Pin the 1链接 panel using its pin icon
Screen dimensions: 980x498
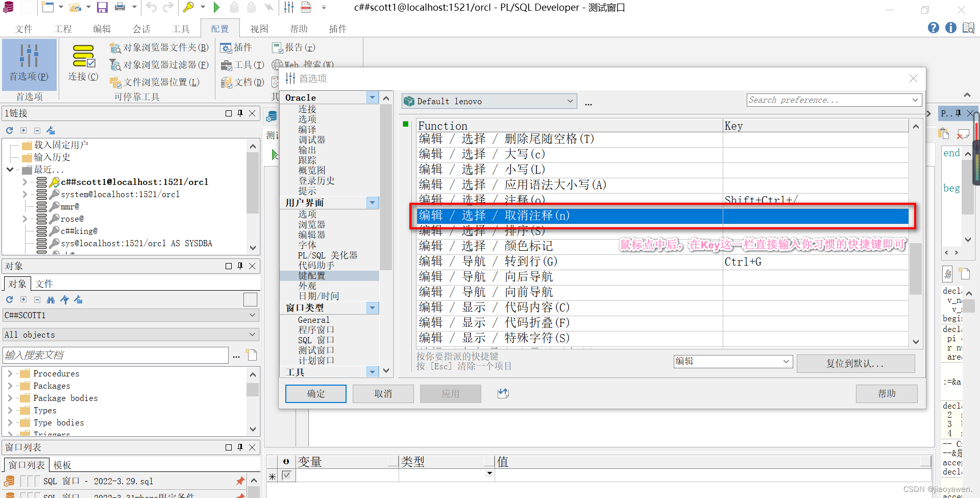click(240, 113)
